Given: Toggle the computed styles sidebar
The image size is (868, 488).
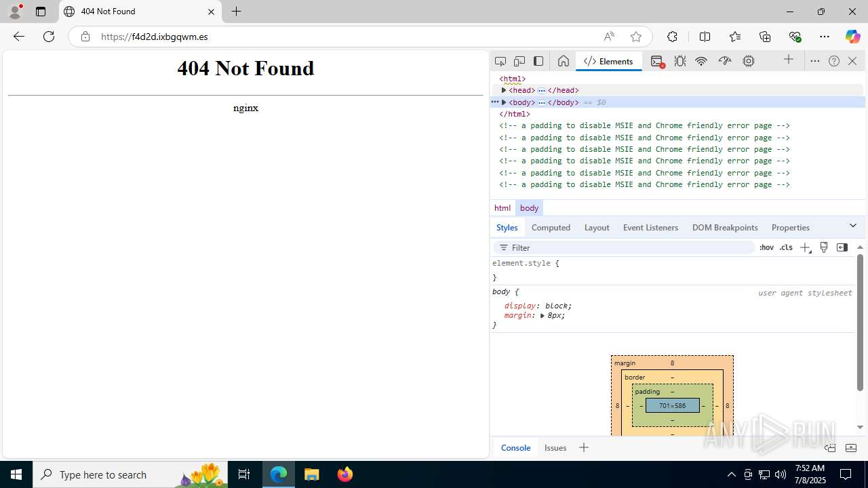Looking at the screenshot, I should click(x=842, y=247).
